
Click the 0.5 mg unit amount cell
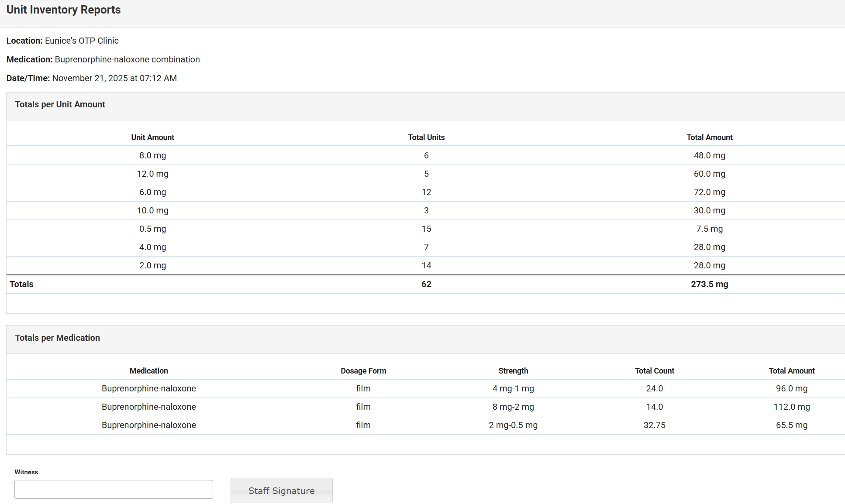pyautogui.click(x=152, y=229)
